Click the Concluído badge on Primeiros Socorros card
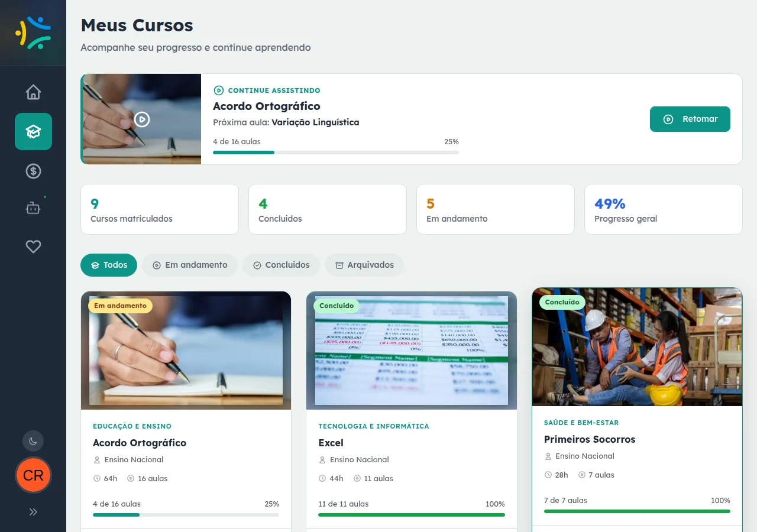This screenshot has height=532, width=757. [562, 302]
